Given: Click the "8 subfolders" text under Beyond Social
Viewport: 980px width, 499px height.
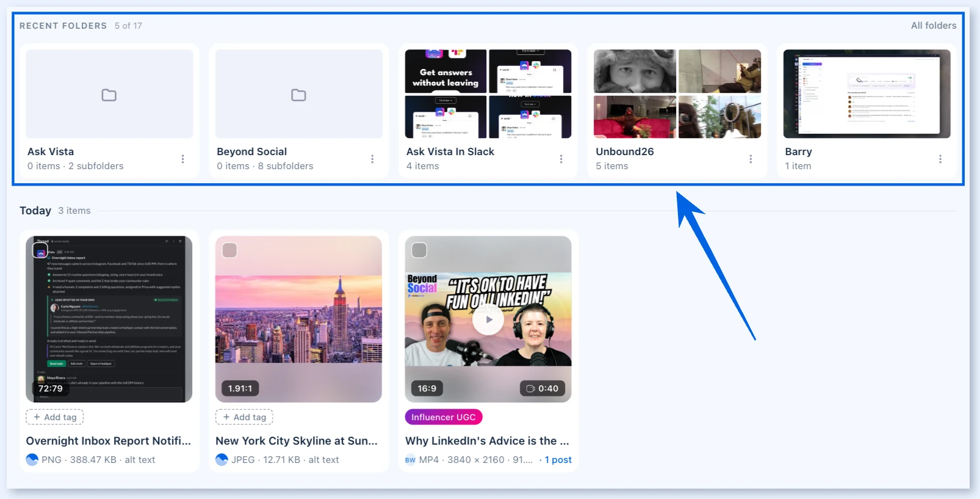Looking at the screenshot, I should coord(286,166).
